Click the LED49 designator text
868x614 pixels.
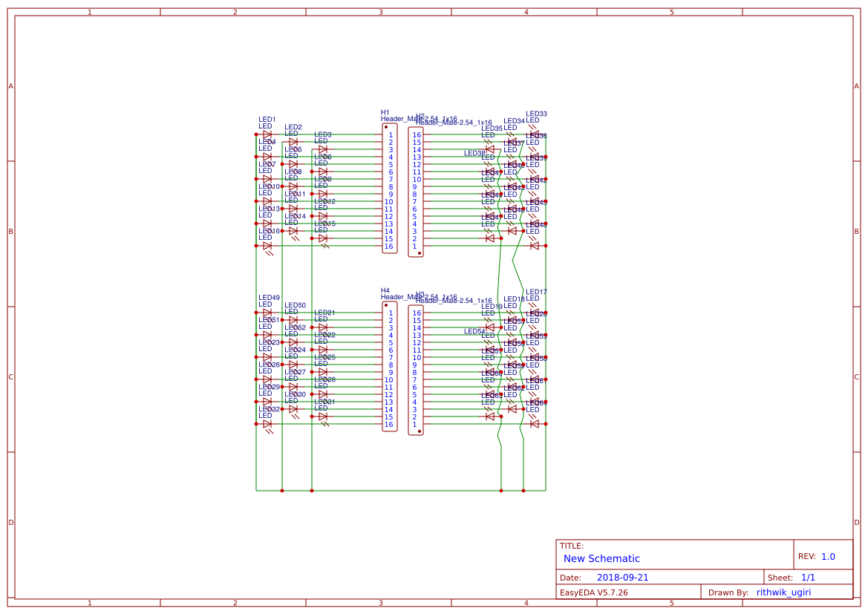(x=269, y=298)
